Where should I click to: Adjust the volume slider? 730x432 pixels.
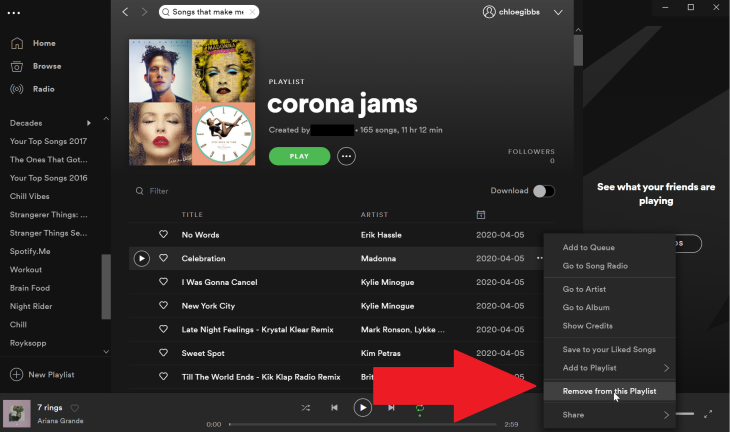point(685,414)
